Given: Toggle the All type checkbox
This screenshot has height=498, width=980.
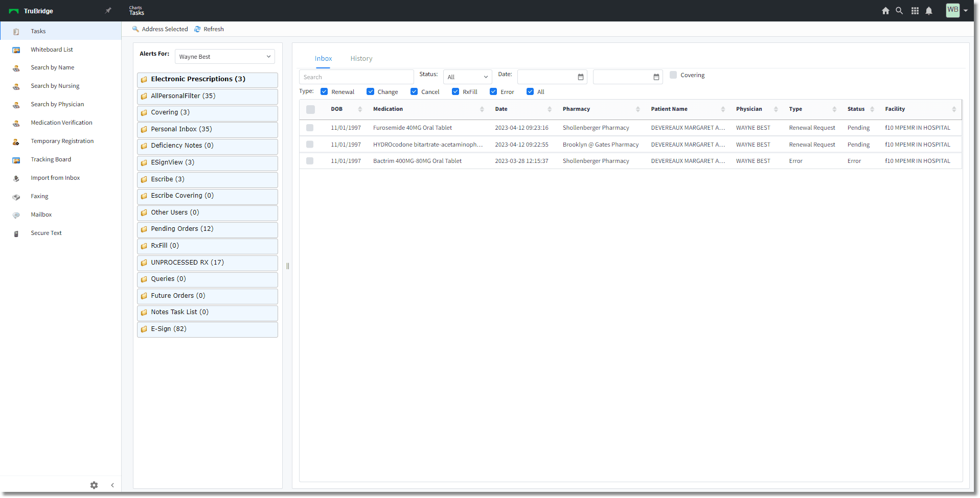Looking at the screenshot, I should click(x=530, y=91).
